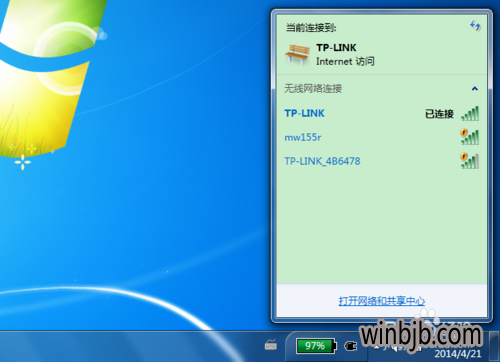Click signal strength icon for TP-LINK_4B6478
The height and width of the screenshot is (362, 500).
tap(470, 161)
